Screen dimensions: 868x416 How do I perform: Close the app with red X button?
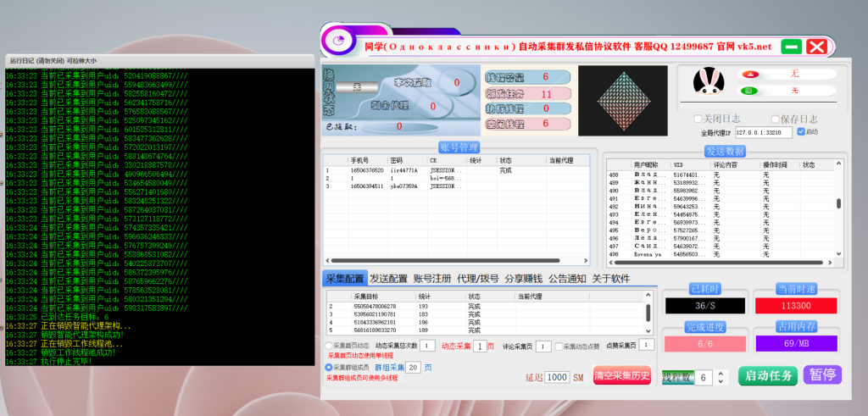816,47
